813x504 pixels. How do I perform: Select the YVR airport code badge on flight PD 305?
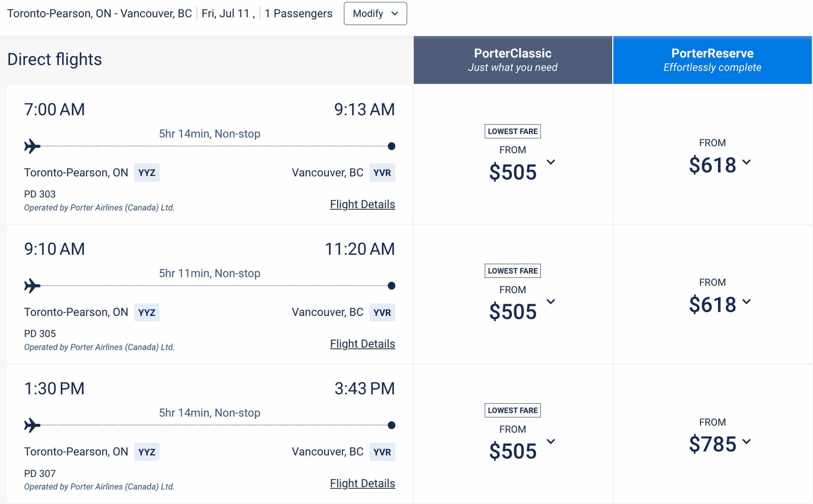click(382, 312)
